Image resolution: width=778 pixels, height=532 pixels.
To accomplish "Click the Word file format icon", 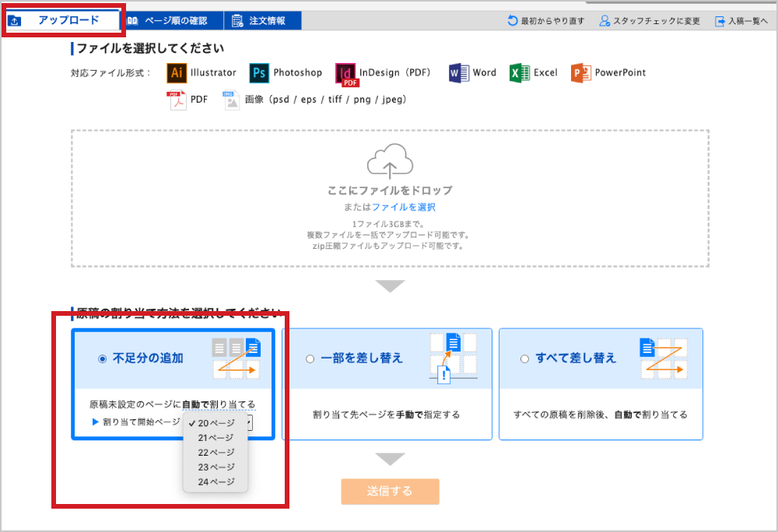I will coord(458,73).
